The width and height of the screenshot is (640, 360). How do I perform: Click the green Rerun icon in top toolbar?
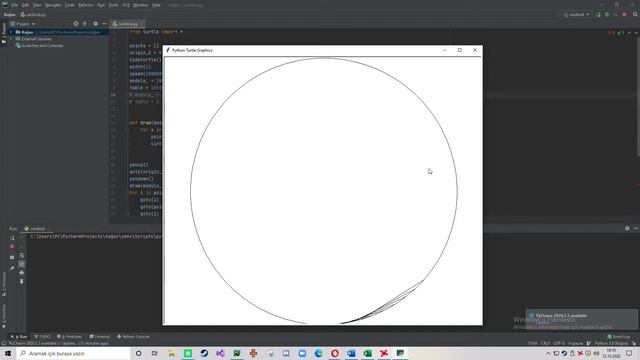point(598,15)
